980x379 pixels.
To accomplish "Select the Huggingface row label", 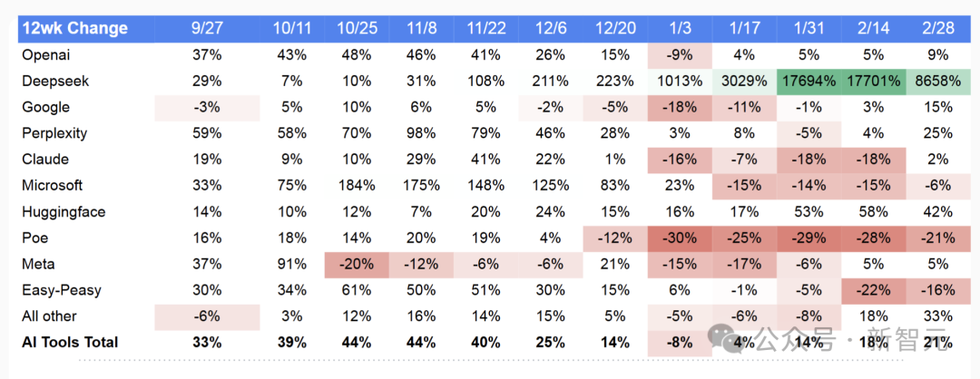I will tap(64, 212).
